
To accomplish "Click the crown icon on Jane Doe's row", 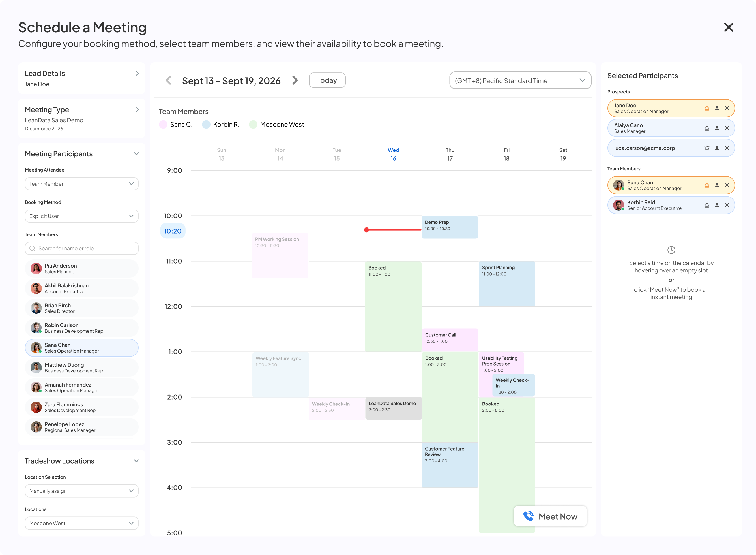I will (x=707, y=108).
